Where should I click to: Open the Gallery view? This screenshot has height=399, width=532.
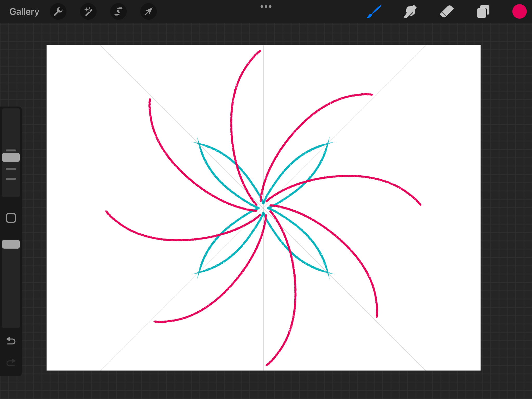24,12
